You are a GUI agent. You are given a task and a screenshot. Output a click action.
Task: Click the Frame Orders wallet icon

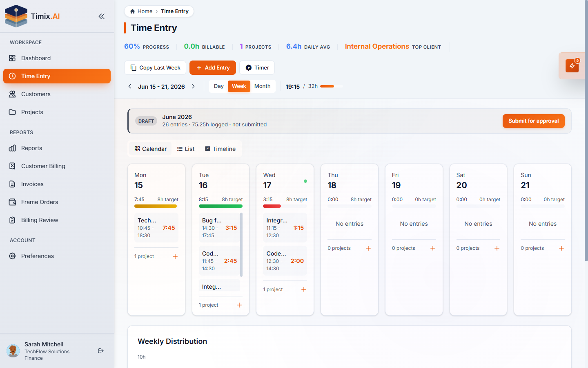click(x=12, y=202)
